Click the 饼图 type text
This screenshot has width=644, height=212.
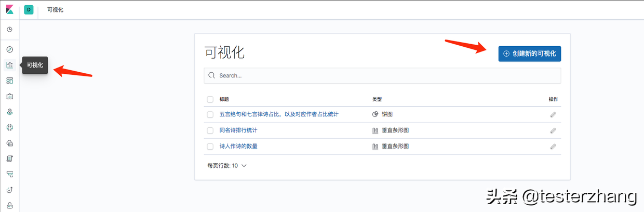click(x=387, y=114)
